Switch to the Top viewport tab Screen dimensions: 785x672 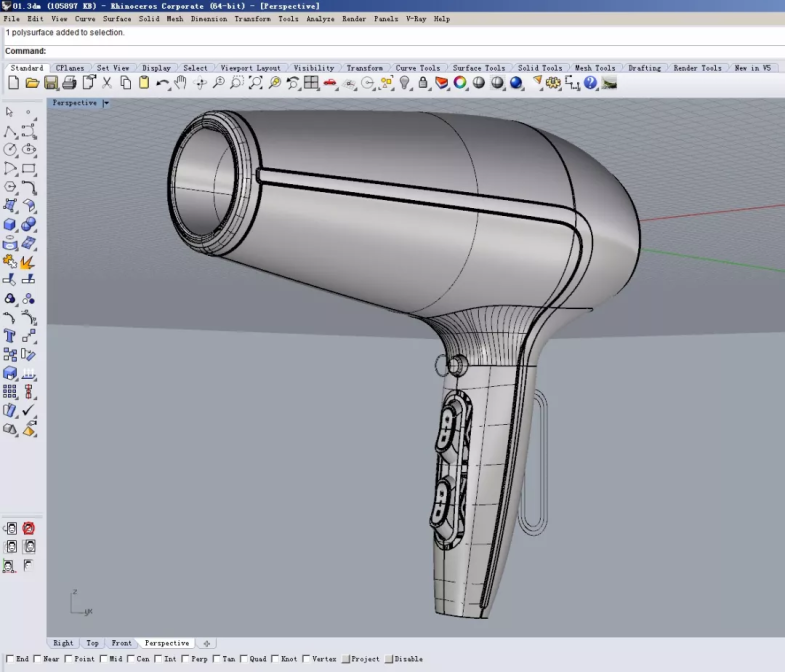pos(92,643)
